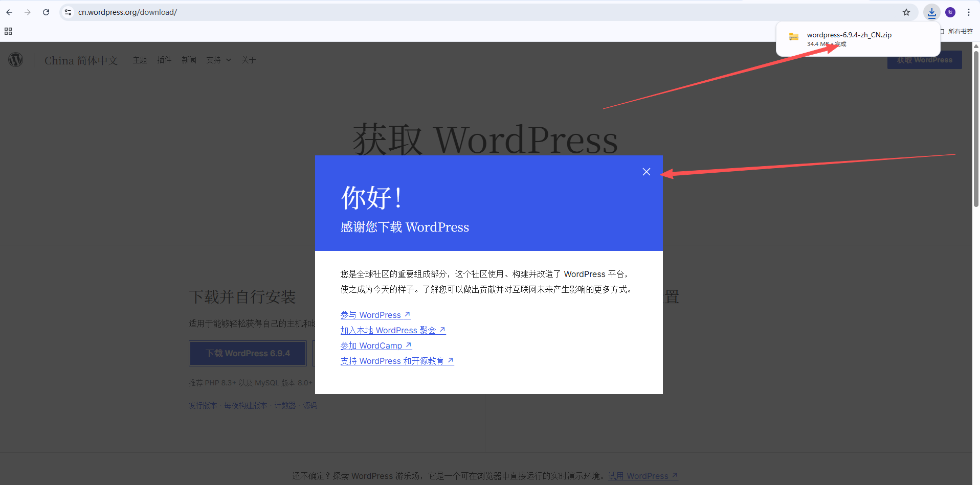980x485 pixels.
Task: Bookmark this page with star icon
Action: click(906, 12)
